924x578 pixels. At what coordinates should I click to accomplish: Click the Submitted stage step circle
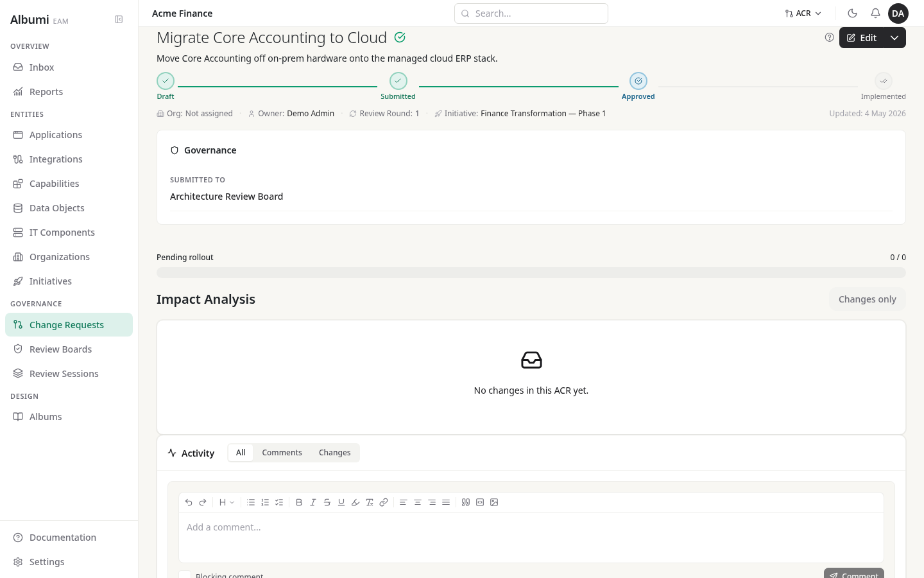pos(398,81)
